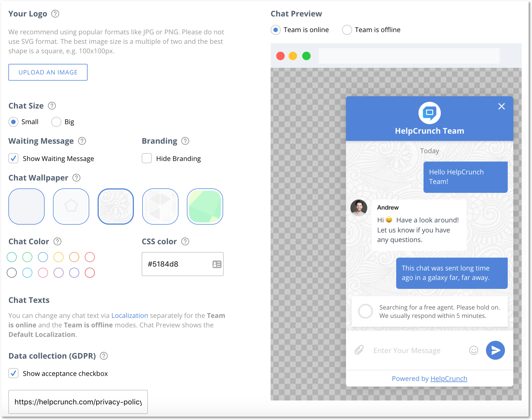The image size is (532, 420).
Task: Open help tooltip next to Waiting Message
Action: click(x=82, y=141)
